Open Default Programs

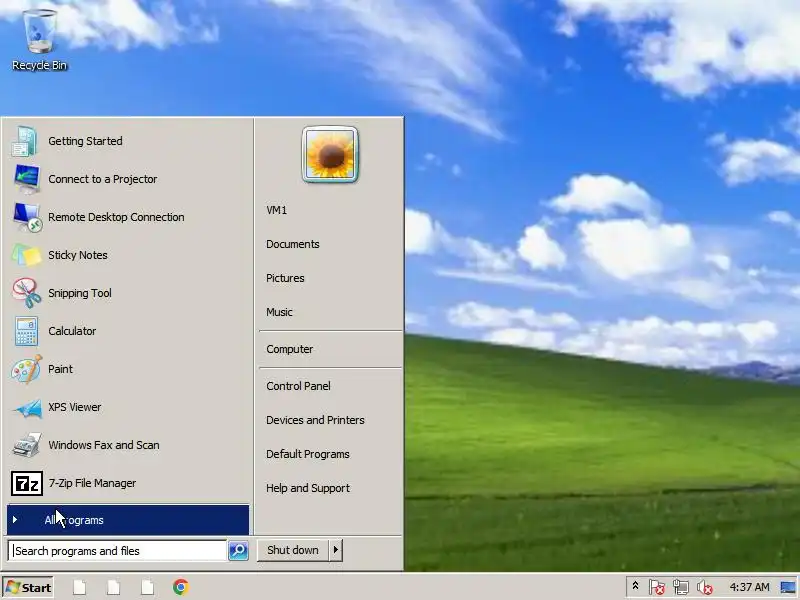pyautogui.click(x=308, y=454)
